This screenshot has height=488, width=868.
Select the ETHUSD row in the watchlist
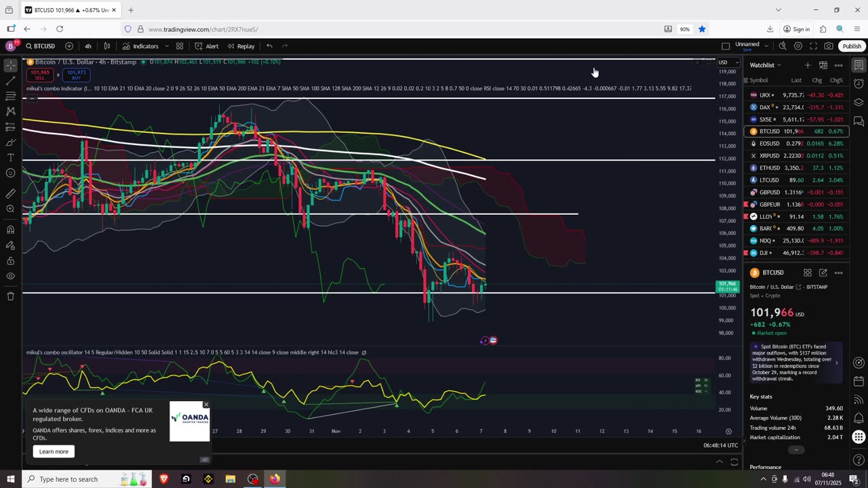point(796,168)
